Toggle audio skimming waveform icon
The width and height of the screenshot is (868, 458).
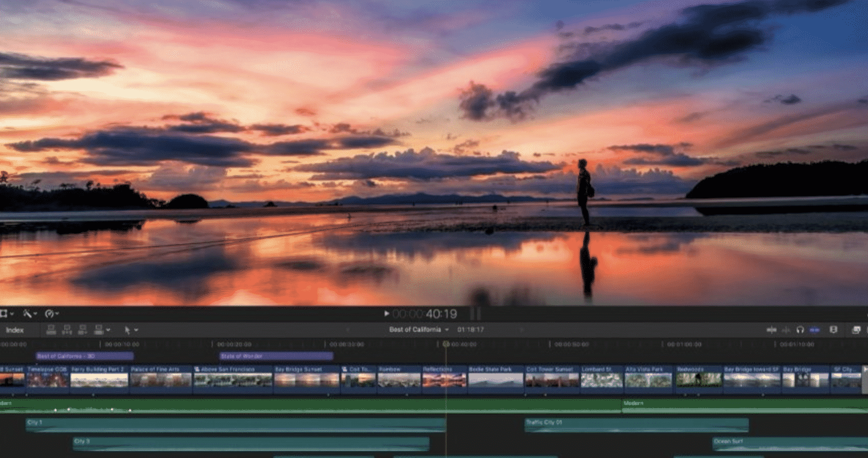pos(786,330)
